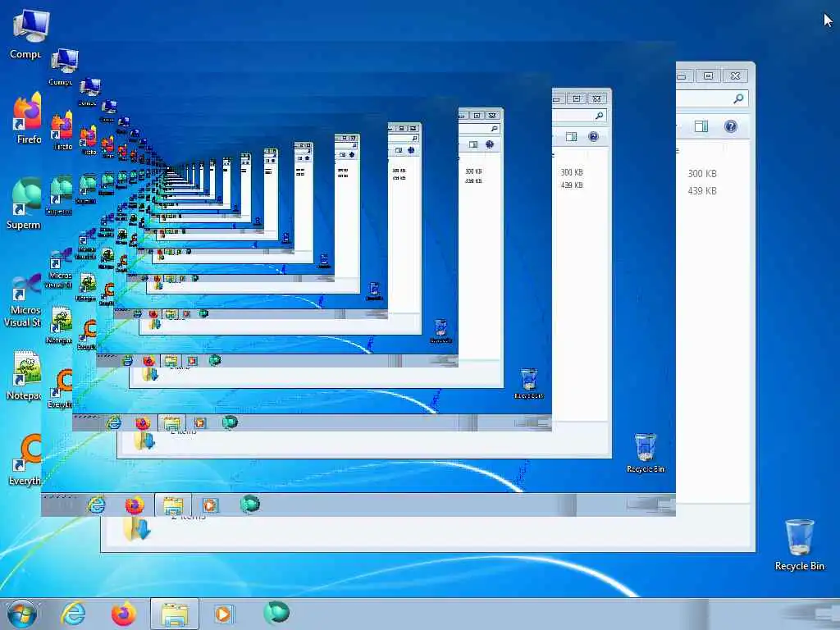Open the Windows Start menu orb
840x630 pixels.
pos(21,614)
